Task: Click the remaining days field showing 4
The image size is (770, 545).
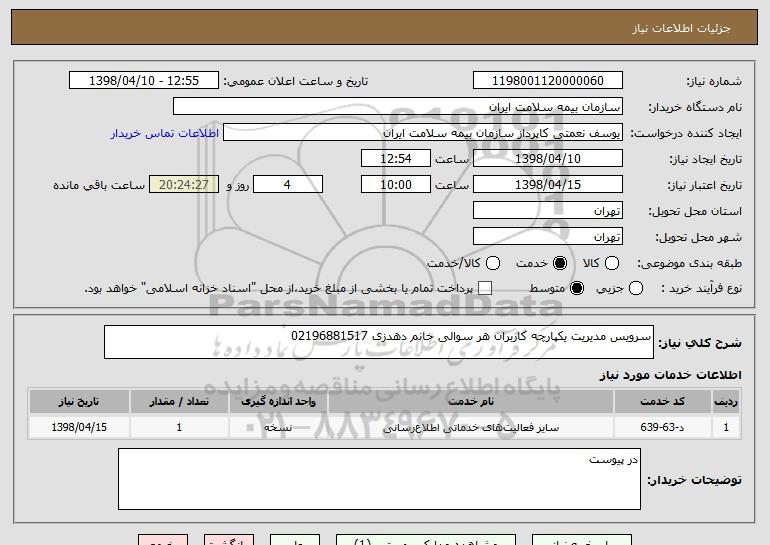Action: [x=288, y=185]
